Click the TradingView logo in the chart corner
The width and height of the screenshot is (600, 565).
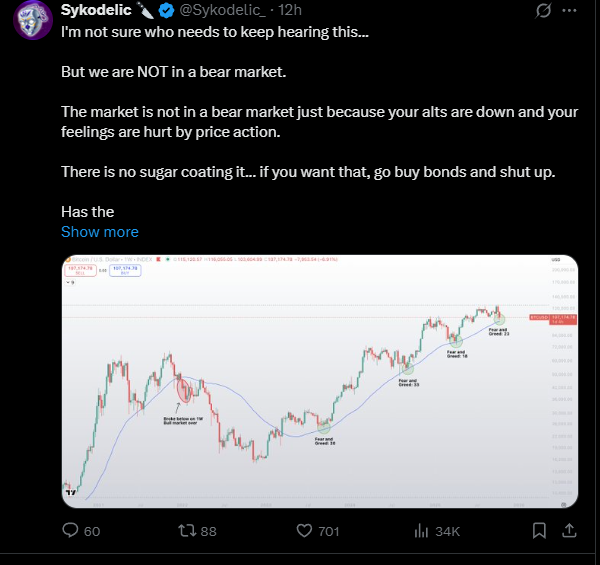pos(70,492)
